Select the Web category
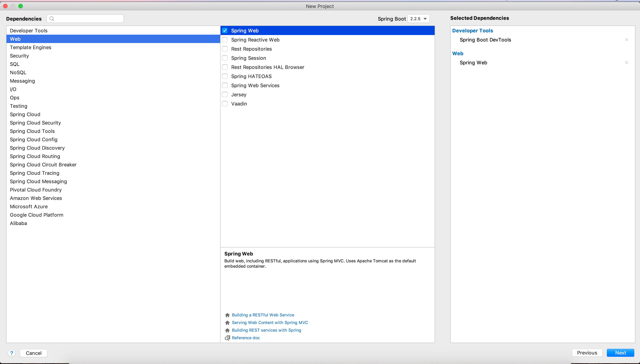The image size is (640, 364). click(113, 39)
